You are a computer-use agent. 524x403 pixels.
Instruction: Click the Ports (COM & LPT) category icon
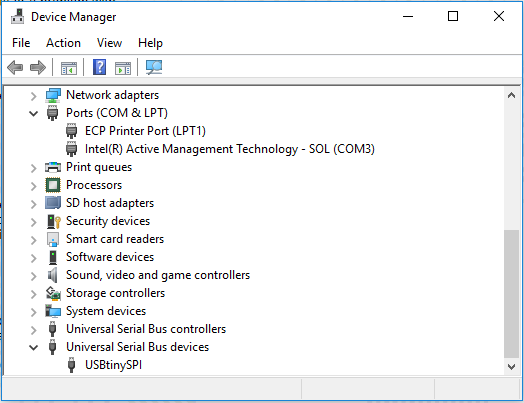(x=52, y=113)
